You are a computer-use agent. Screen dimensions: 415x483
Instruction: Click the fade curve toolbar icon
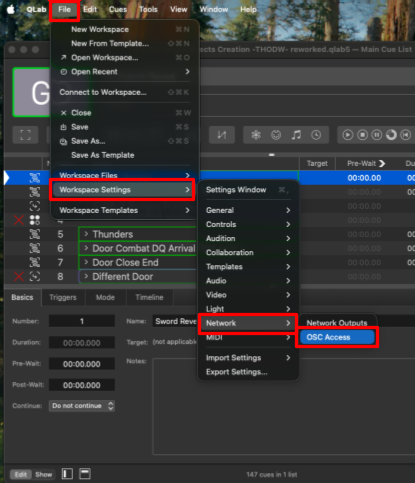pos(222,135)
